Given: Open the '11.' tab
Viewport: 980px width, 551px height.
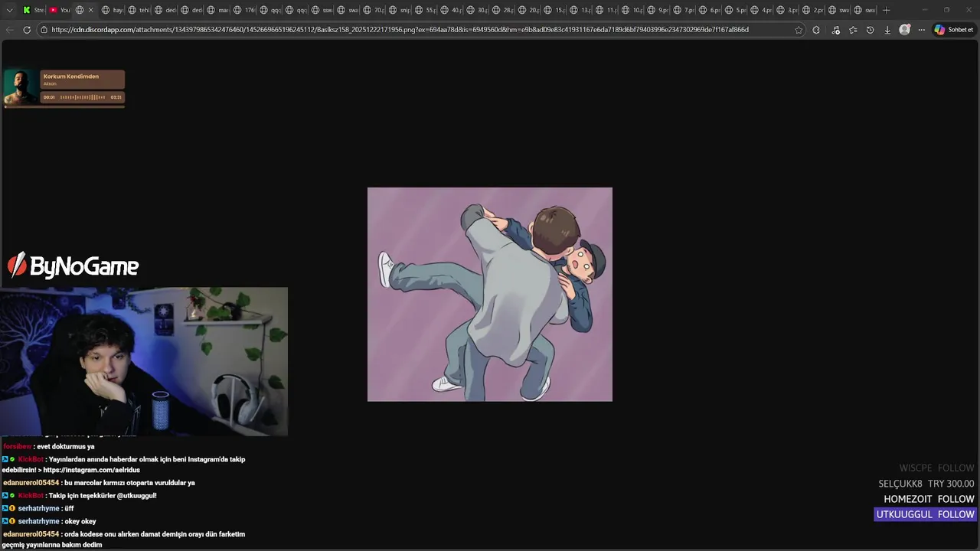Looking at the screenshot, I should (606, 10).
